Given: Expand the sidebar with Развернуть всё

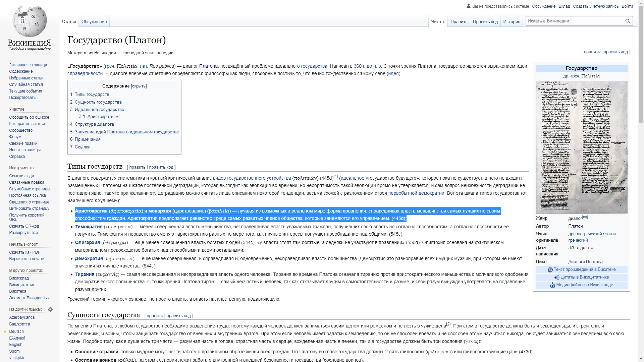Looking at the screenshot, I should click(23, 233).
